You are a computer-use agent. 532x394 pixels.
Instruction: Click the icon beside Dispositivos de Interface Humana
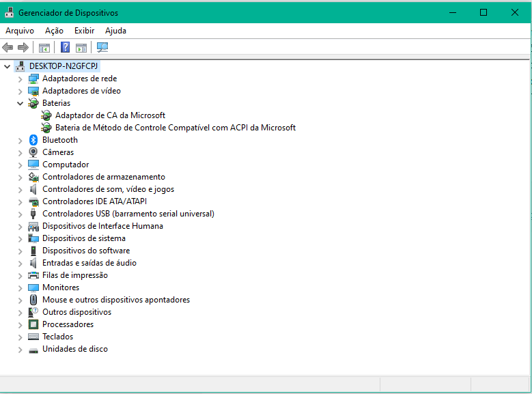pos(33,226)
